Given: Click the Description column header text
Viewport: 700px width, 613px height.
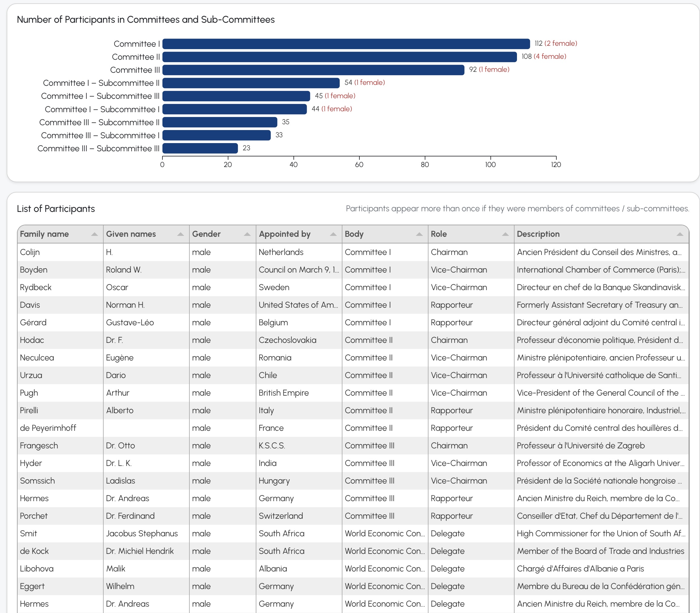Looking at the screenshot, I should click(538, 234).
